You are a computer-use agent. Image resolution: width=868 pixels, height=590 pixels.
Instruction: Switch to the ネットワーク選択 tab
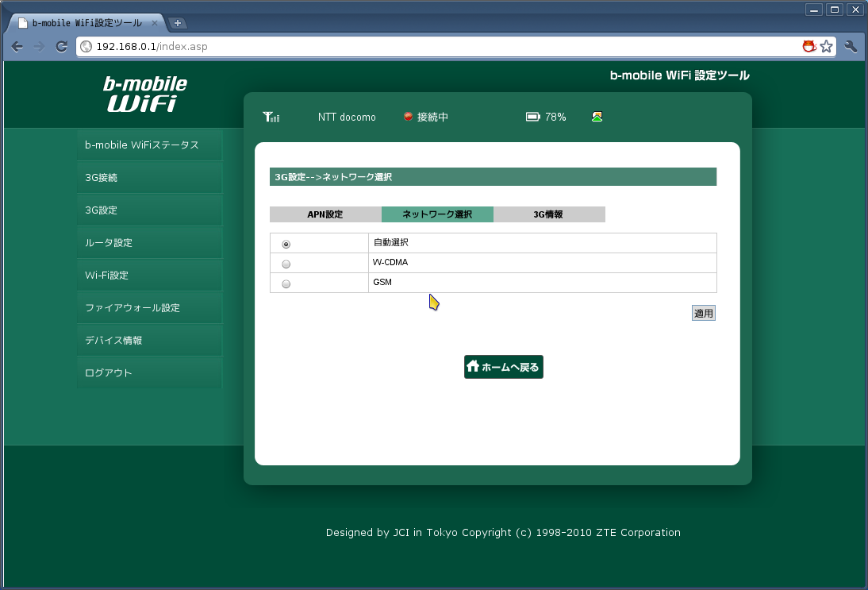point(437,214)
